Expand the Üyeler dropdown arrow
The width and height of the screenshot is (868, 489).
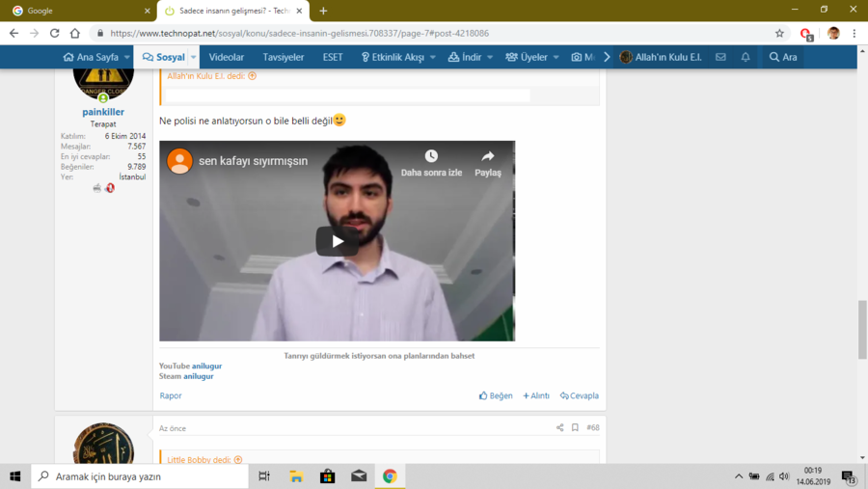point(556,57)
